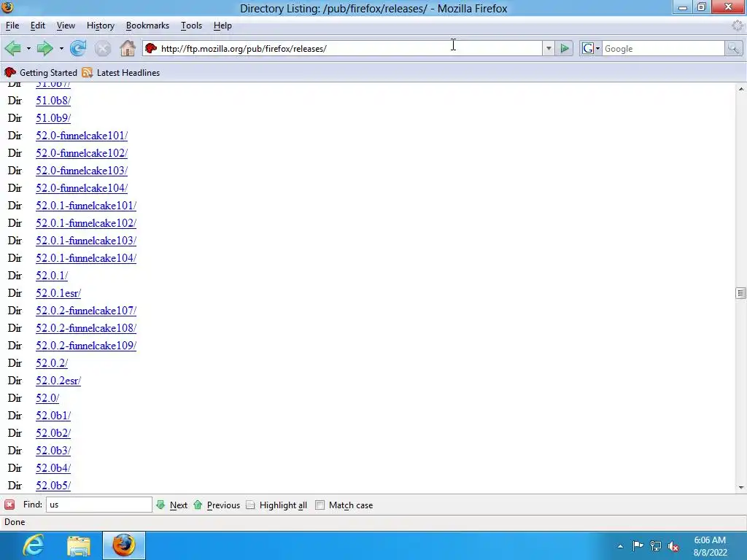Click the Find Previous green arrow icon
The height and width of the screenshot is (560, 747).
[198, 505]
